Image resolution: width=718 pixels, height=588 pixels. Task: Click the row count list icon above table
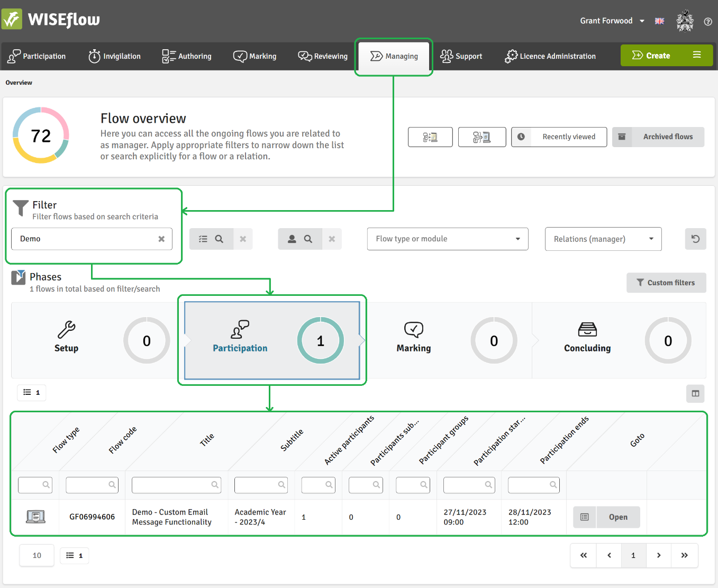click(x=32, y=392)
